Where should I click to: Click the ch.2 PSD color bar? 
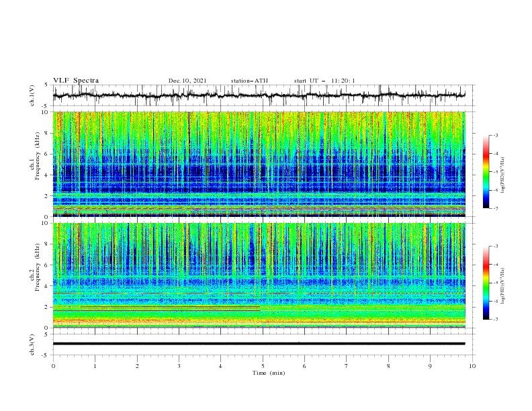click(x=486, y=283)
